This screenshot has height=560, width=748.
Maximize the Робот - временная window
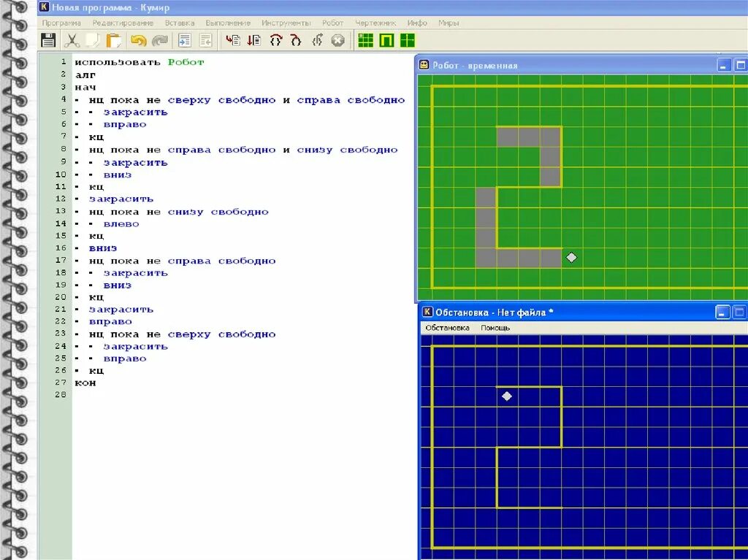(x=741, y=65)
